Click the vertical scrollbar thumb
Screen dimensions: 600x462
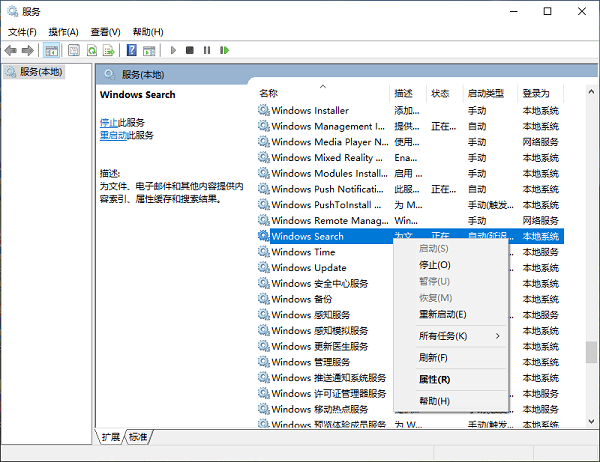(591, 352)
